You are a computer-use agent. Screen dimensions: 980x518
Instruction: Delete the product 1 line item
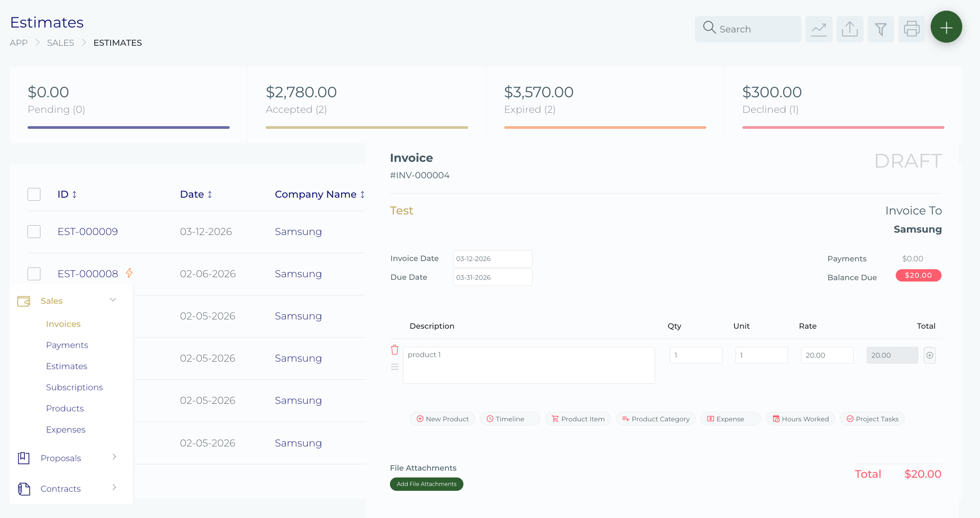click(x=394, y=350)
